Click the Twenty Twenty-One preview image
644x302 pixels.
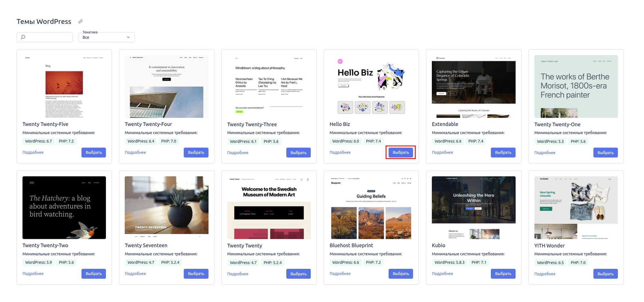[576, 86]
